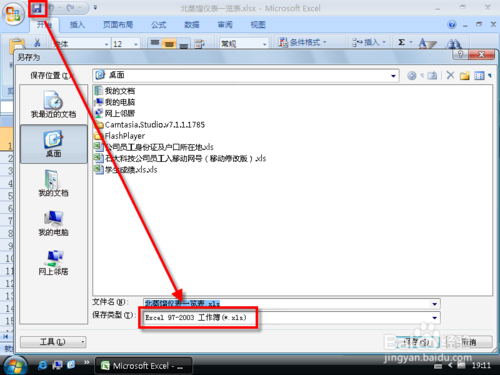Image resolution: width=500 pixels, height=375 pixels.
Task: Switch to the 视图 ribbon tab
Action: click(258, 25)
